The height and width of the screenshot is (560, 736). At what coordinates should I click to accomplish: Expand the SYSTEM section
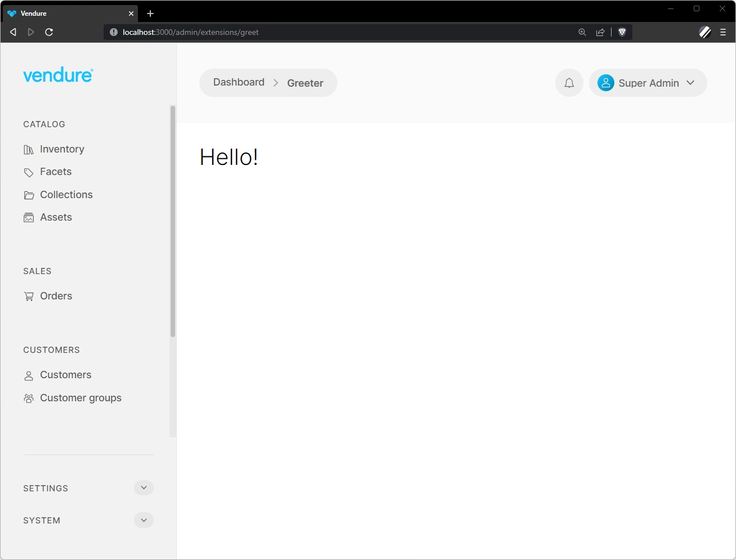(x=144, y=520)
